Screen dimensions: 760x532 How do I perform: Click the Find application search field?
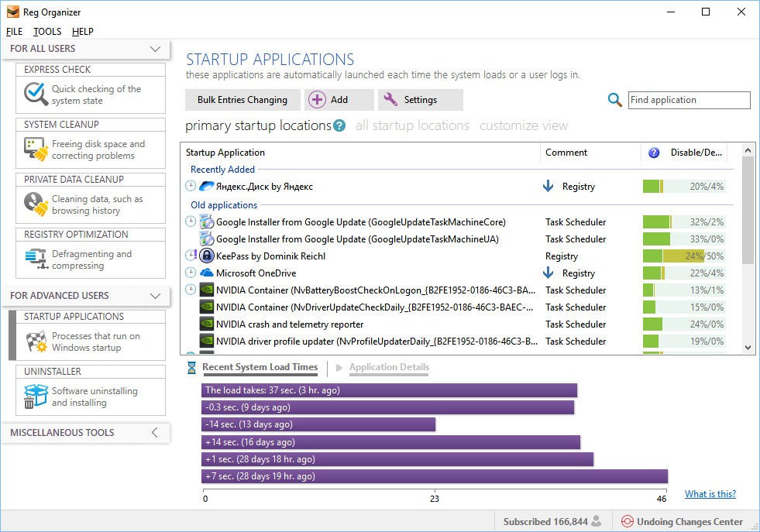coord(688,100)
